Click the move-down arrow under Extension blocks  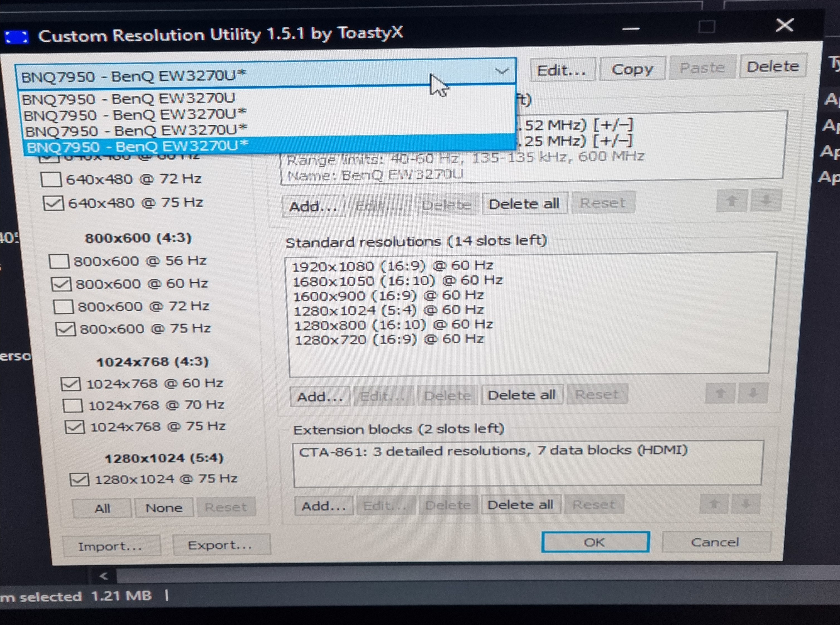pos(746,504)
